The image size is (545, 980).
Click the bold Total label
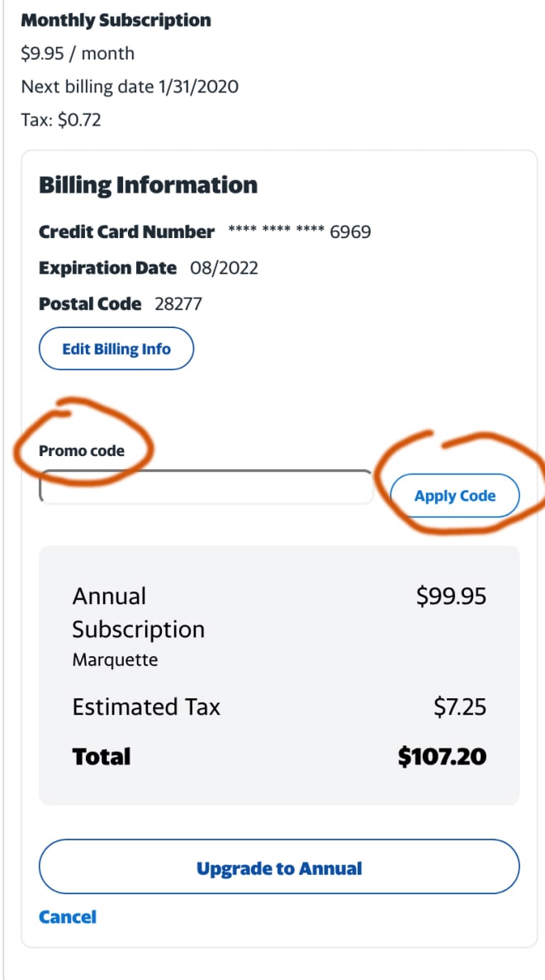[102, 757]
